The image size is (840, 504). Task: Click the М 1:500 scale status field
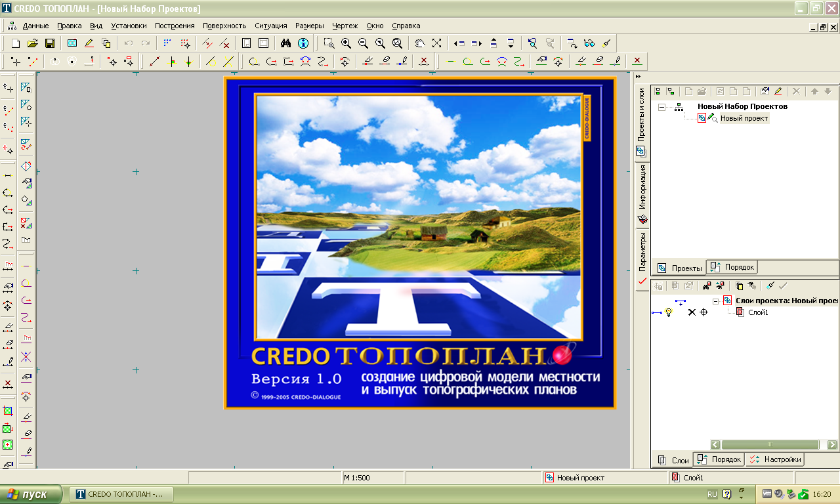pyautogui.click(x=373, y=478)
